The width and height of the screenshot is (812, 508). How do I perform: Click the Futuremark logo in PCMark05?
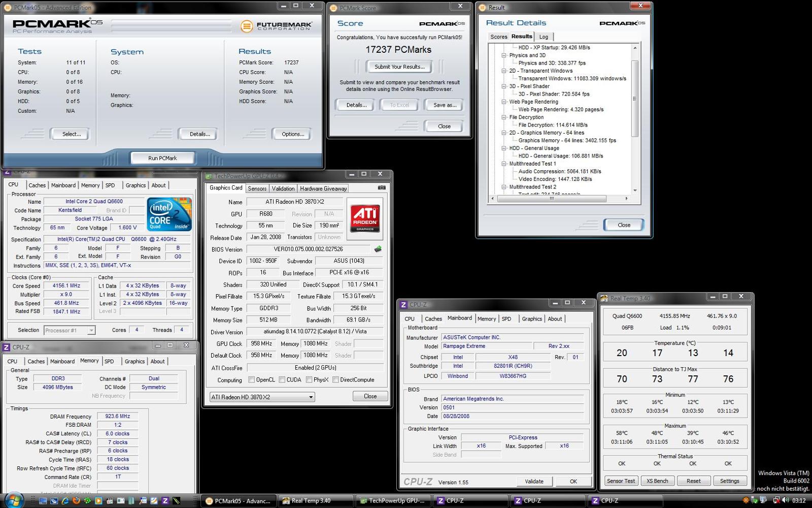coord(277,25)
